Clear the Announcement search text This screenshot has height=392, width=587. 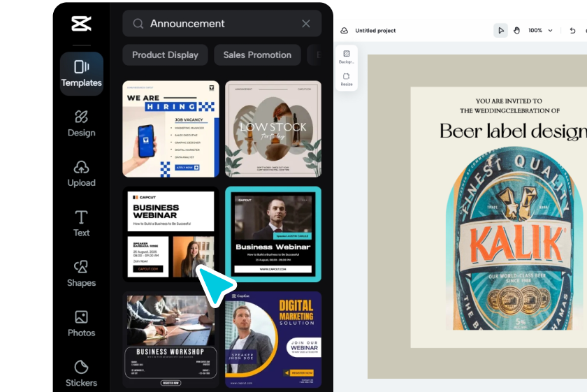306,24
